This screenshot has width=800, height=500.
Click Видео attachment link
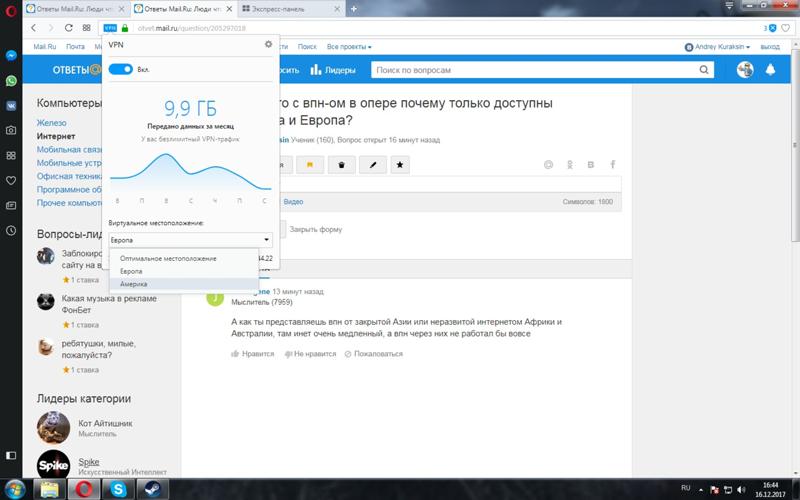(293, 202)
